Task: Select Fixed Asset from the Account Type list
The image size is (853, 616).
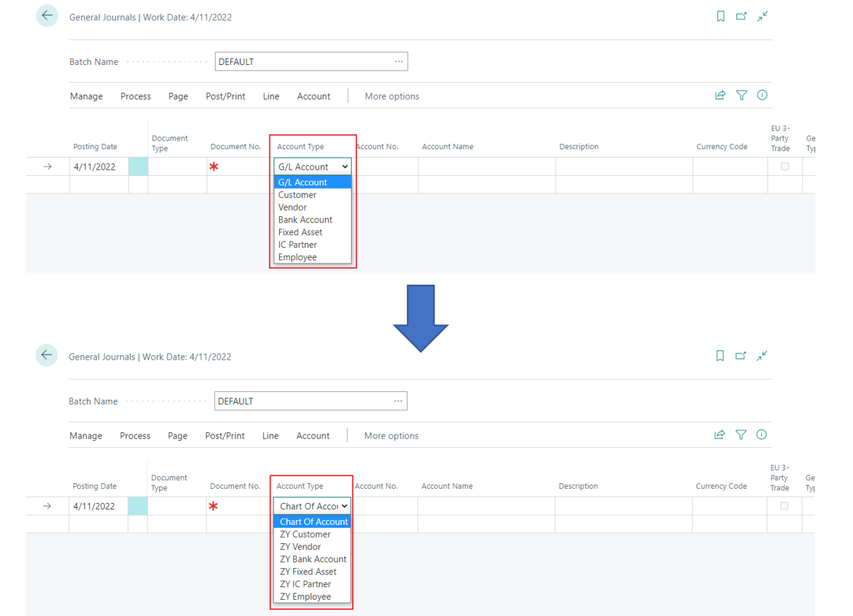Action: pyautogui.click(x=312, y=232)
